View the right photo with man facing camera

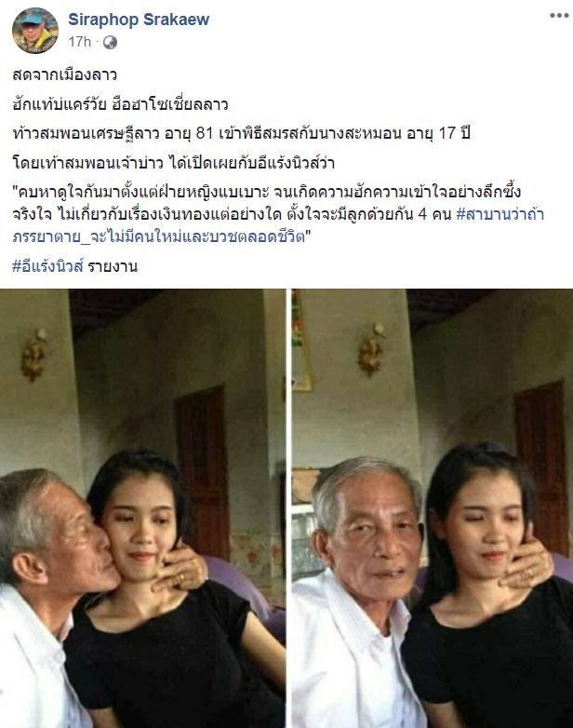pos(433,508)
